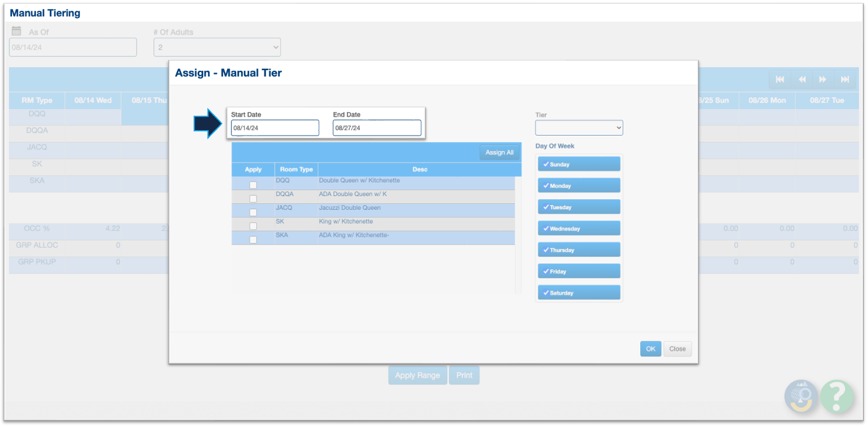Expand the # Of Adults dropdown
This screenshot has width=868, height=427.
pos(217,47)
